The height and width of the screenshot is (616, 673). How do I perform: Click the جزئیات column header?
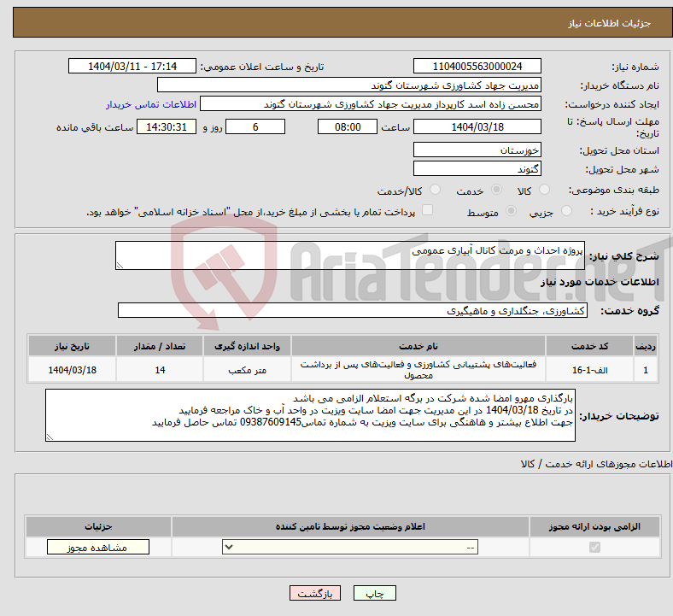tap(98, 526)
